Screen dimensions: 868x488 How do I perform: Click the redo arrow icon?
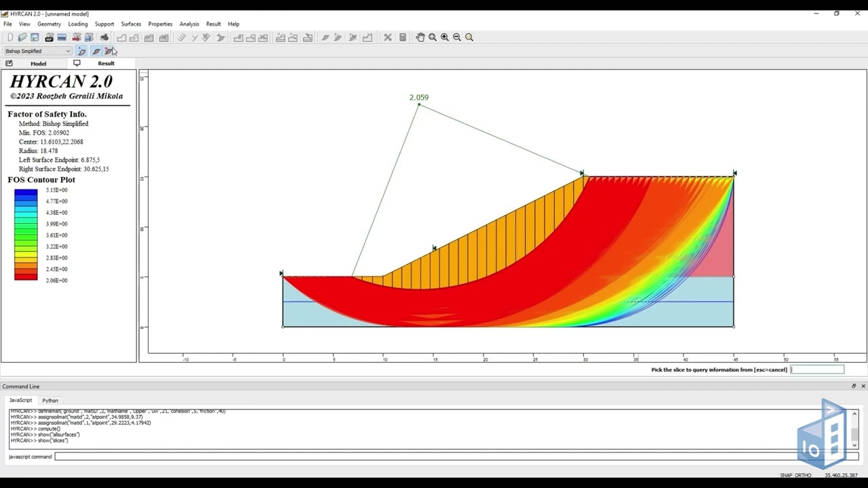pos(89,37)
